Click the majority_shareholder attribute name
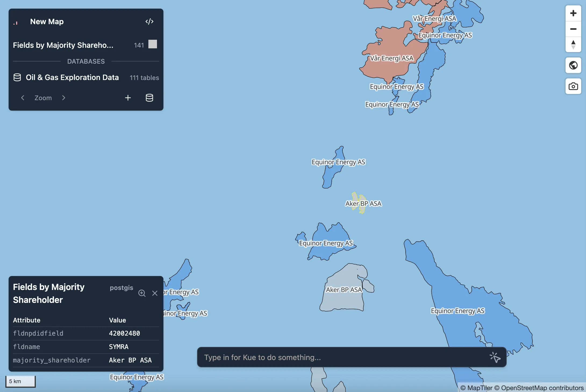Screen dimensions: 586x392 point(52,360)
